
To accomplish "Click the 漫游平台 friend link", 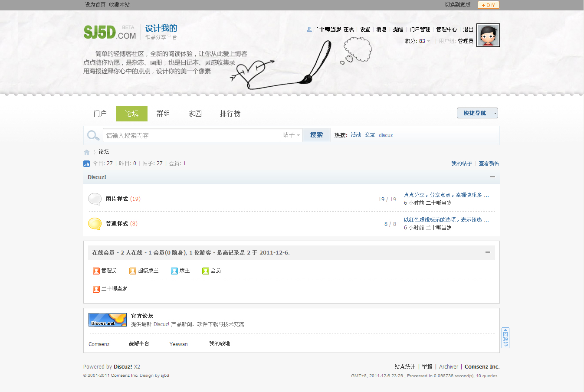I will click(139, 343).
